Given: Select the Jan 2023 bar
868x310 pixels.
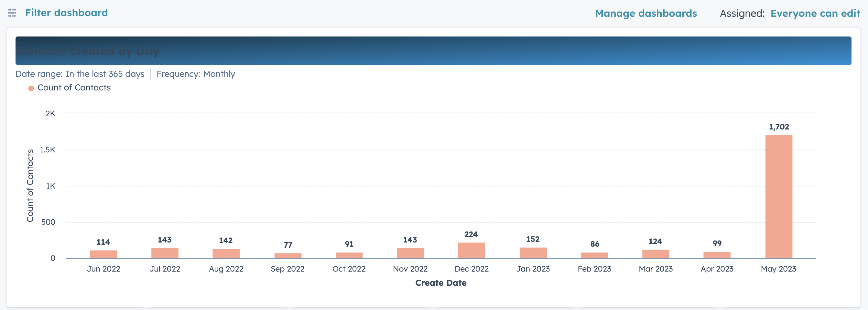Looking at the screenshot, I should 533,253.
